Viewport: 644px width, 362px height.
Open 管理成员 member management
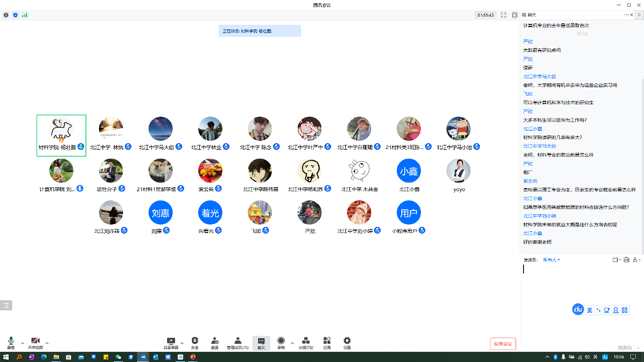point(238,342)
